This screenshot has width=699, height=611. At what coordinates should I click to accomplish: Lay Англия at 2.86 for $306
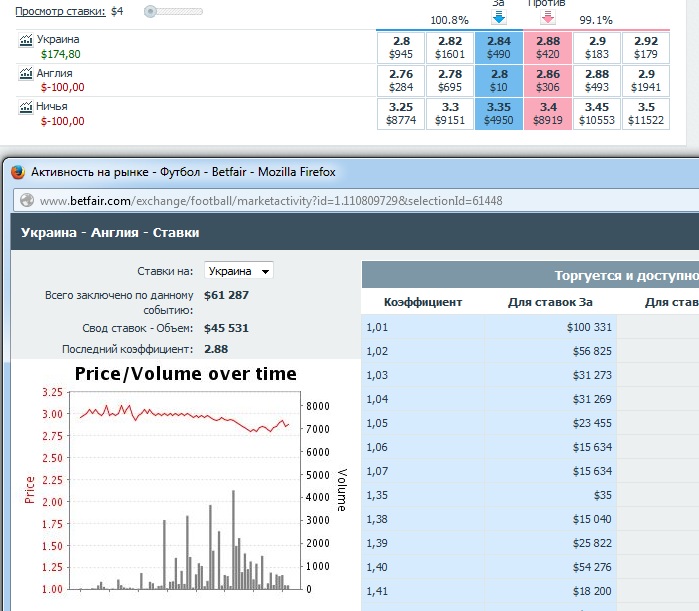pyautogui.click(x=548, y=81)
